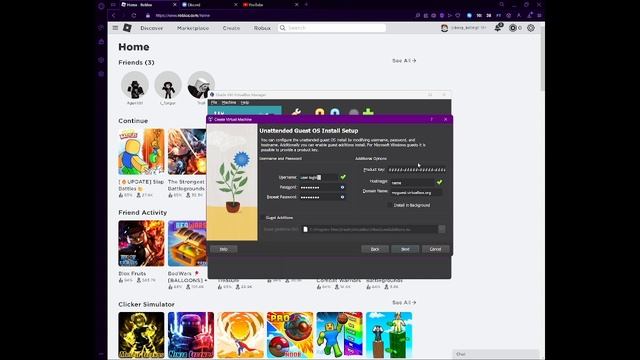Click See All next to Clicker Simulator

404,302
